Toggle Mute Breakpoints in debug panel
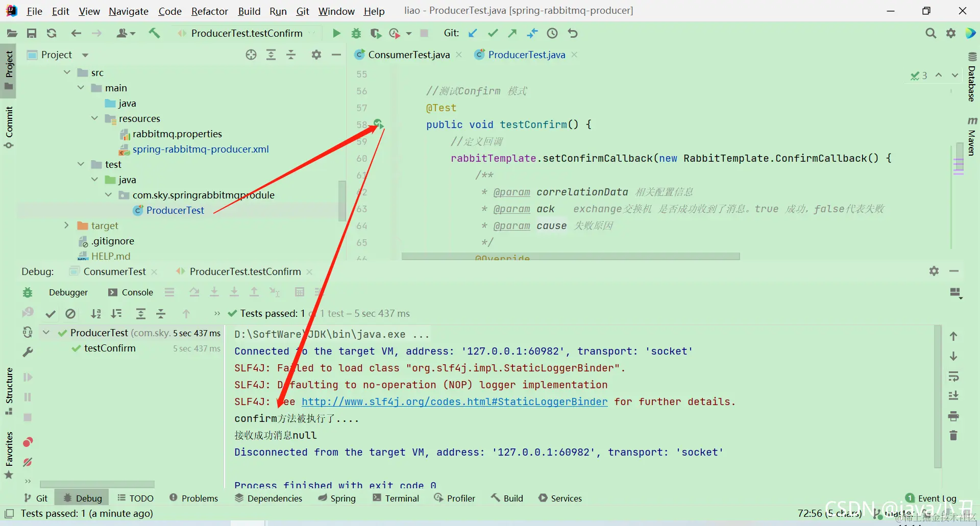This screenshot has width=980, height=526. pyautogui.click(x=28, y=462)
